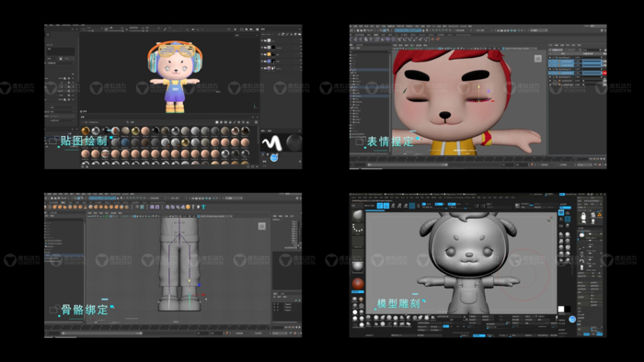Screen dimensions: 644x362
Task: Select the chrome material sphere beside gold
Action: (x=96, y=130)
